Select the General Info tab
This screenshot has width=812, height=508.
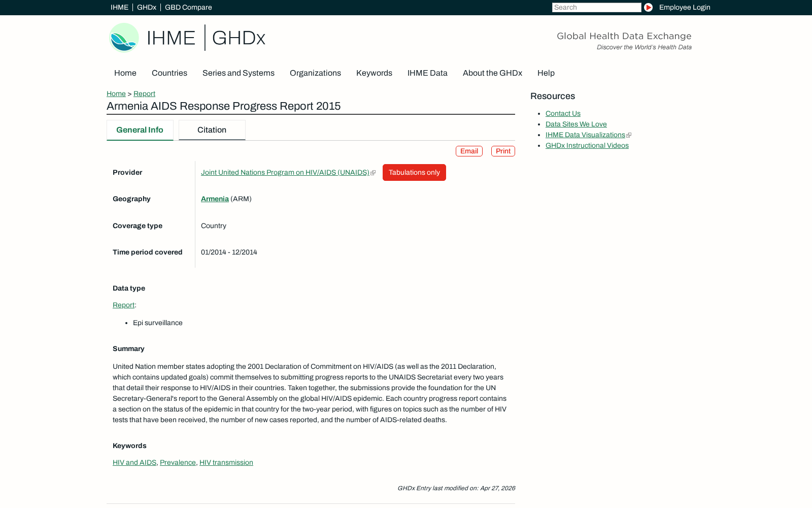tap(140, 130)
